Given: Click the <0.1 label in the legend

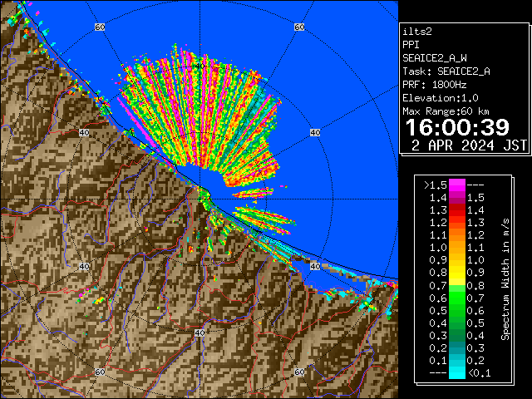Looking at the screenshot, I should click(480, 373).
